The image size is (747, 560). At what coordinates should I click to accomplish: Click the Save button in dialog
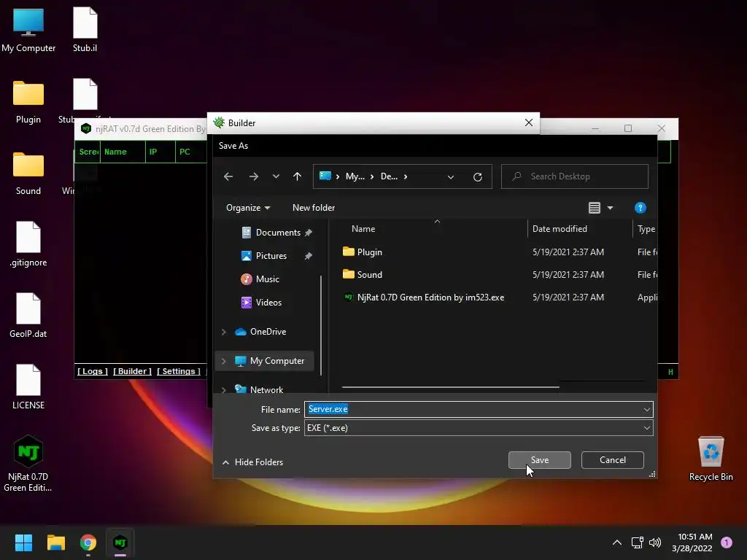click(x=539, y=460)
